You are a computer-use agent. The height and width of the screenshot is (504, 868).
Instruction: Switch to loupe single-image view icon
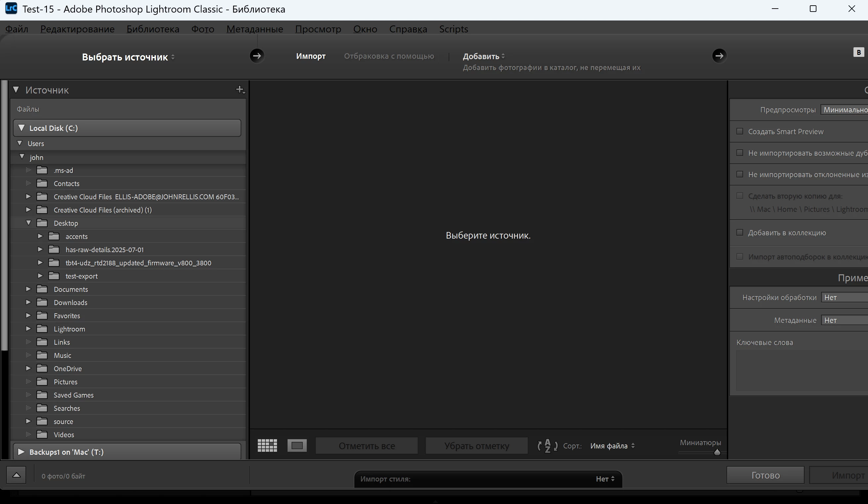(297, 446)
